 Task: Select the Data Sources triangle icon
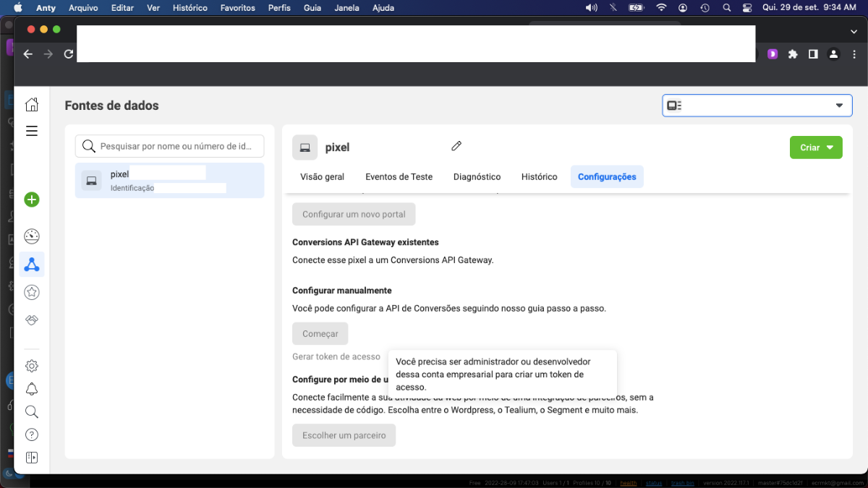[32, 265]
